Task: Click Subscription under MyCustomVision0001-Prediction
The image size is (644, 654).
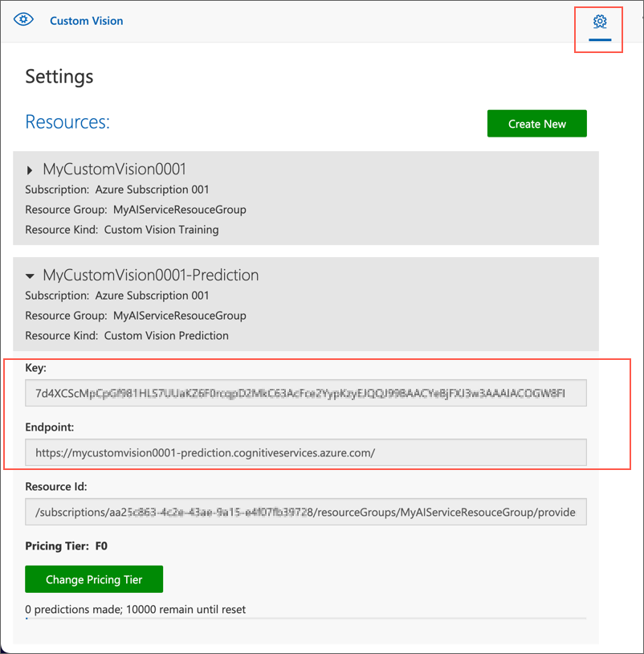Action: [117, 296]
